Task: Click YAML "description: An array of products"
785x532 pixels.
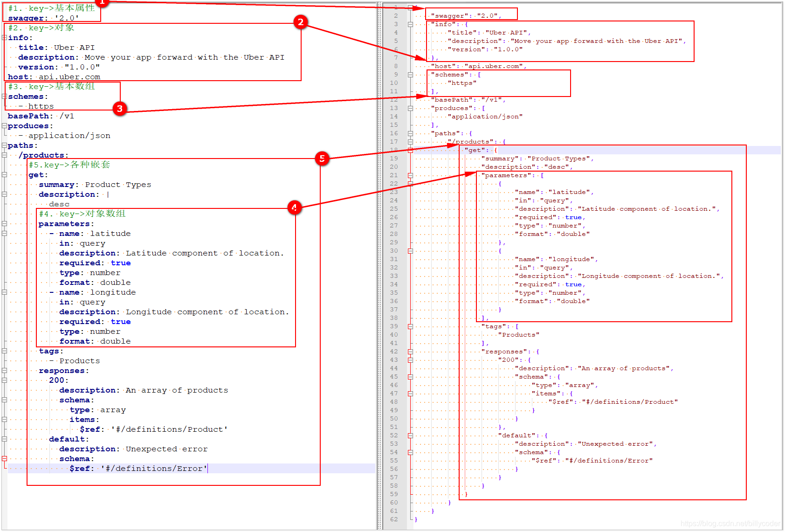Action: pyautogui.click(x=144, y=390)
